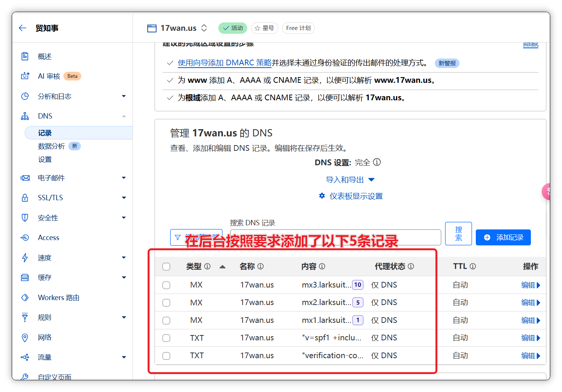The height and width of the screenshot is (392, 562).
Task: Click the gear icon for 仪表板显示设置
Action: pyautogui.click(x=322, y=196)
